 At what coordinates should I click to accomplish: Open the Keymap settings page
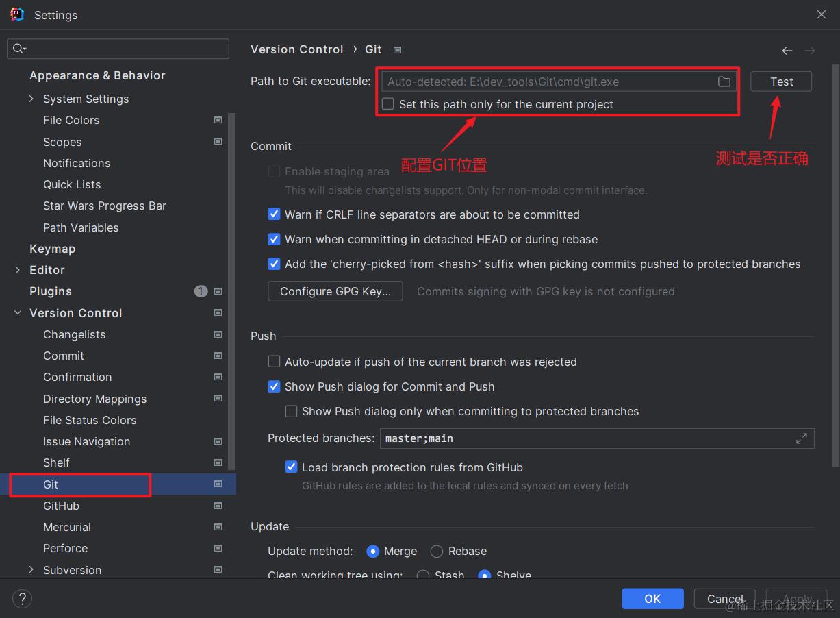52,249
